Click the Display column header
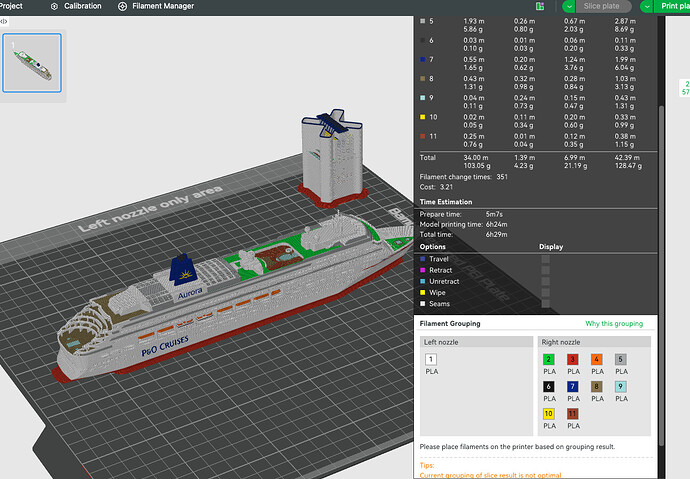Viewport: 690px width, 479px height. click(551, 247)
